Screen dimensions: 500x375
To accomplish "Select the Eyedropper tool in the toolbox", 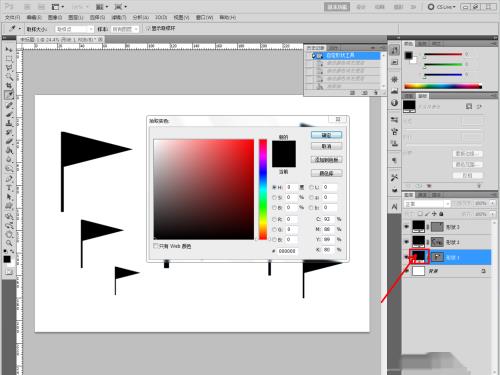I will tap(9, 95).
